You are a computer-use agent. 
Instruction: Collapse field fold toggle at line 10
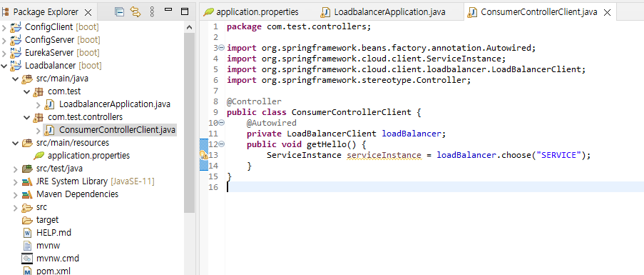[222, 122]
